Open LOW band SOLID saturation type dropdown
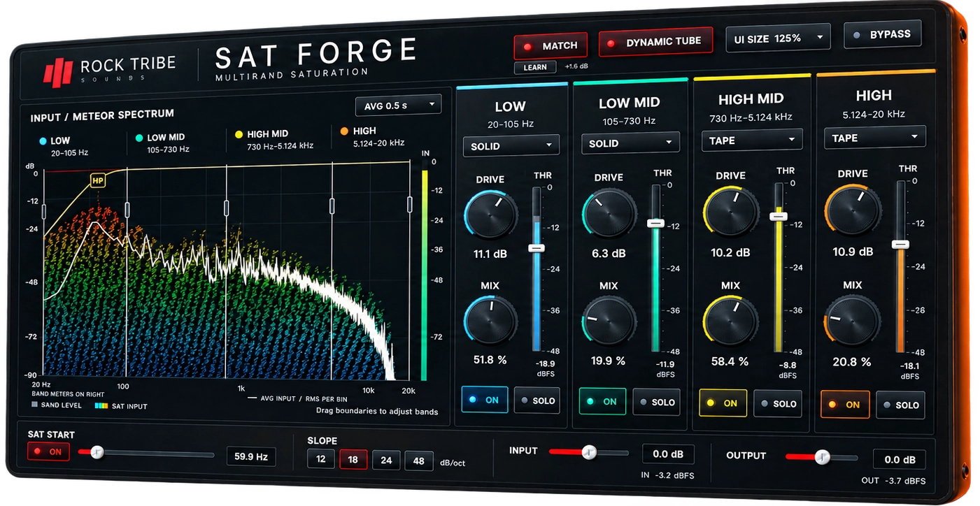980x506 pixels. (x=511, y=145)
